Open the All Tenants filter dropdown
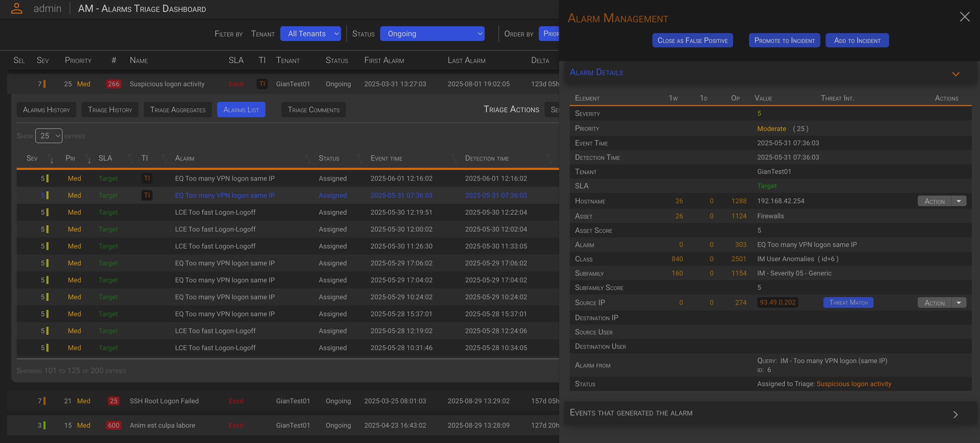Viewport: 980px width, 443px height. [310, 33]
